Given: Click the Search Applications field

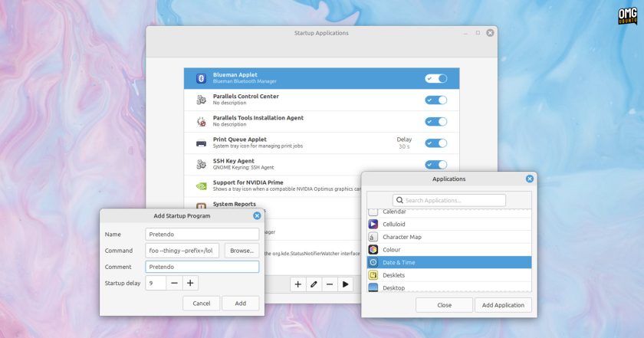Looking at the screenshot, I should pos(449,200).
